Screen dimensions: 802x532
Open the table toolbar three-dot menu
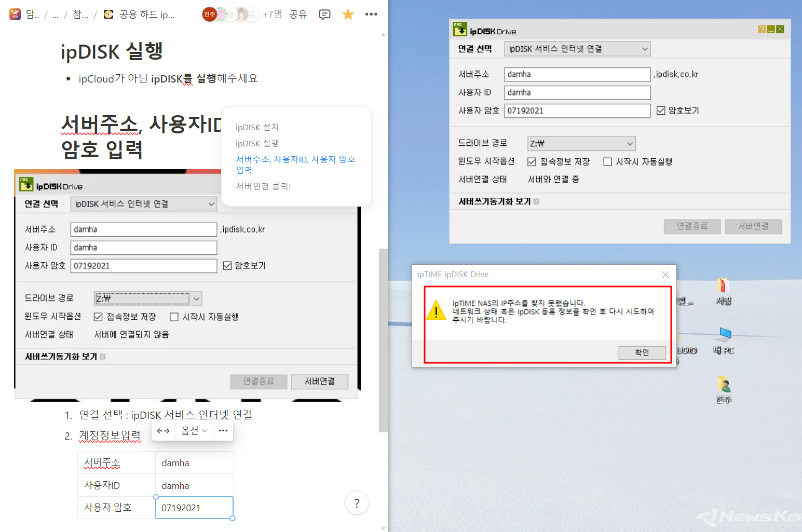pyautogui.click(x=223, y=431)
